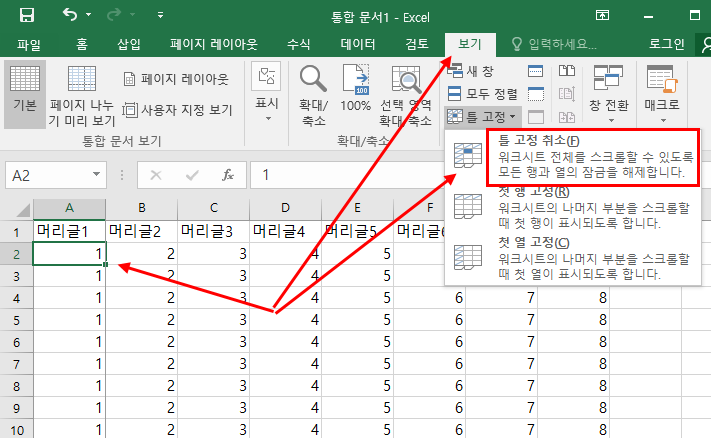Select row 7 header

(16, 364)
